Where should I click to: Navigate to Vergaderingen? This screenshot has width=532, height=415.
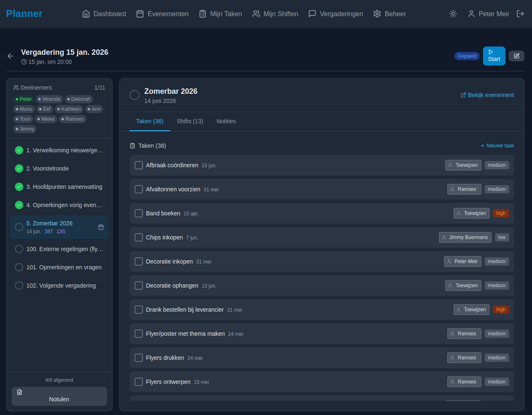[x=336, y=14]
